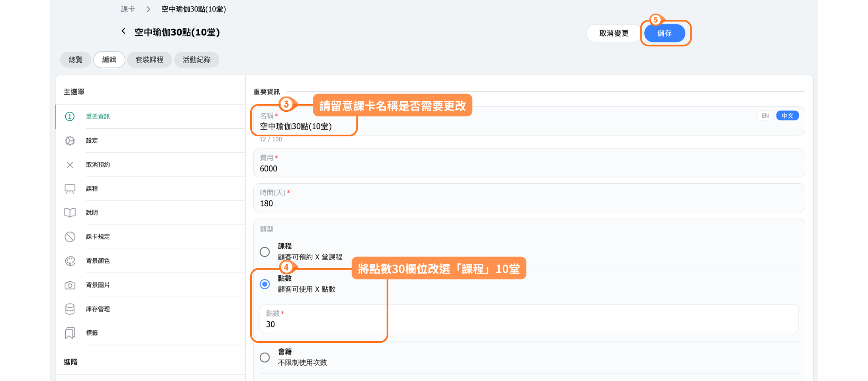Click the 費用 input field showing 6000
This screenshot has height=381, width=868.
click(x=529, y=168)
